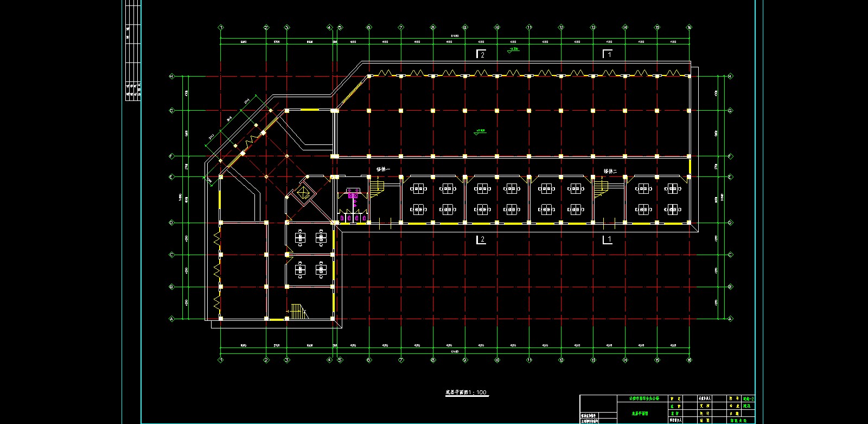This screenshot has height=424, width=868.
Task: Click grid bubble 8 along bottom axis row
Action: click(x=433, y=359)
